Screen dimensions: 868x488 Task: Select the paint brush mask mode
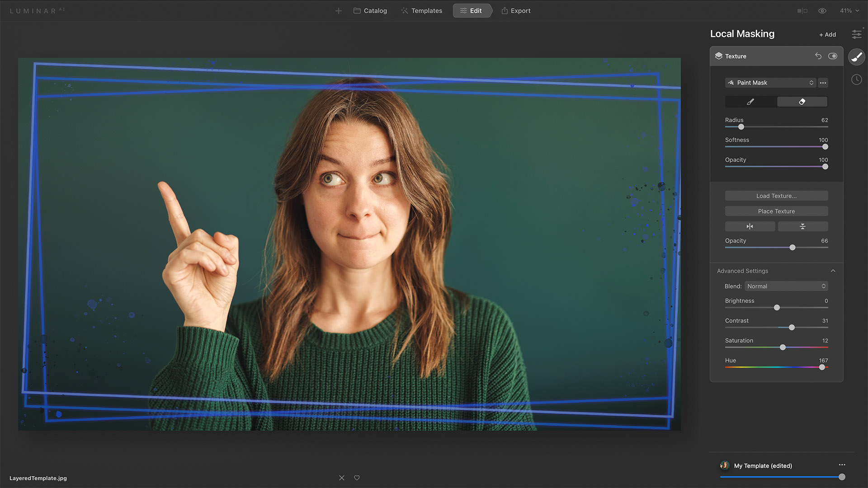click(750, 102)
